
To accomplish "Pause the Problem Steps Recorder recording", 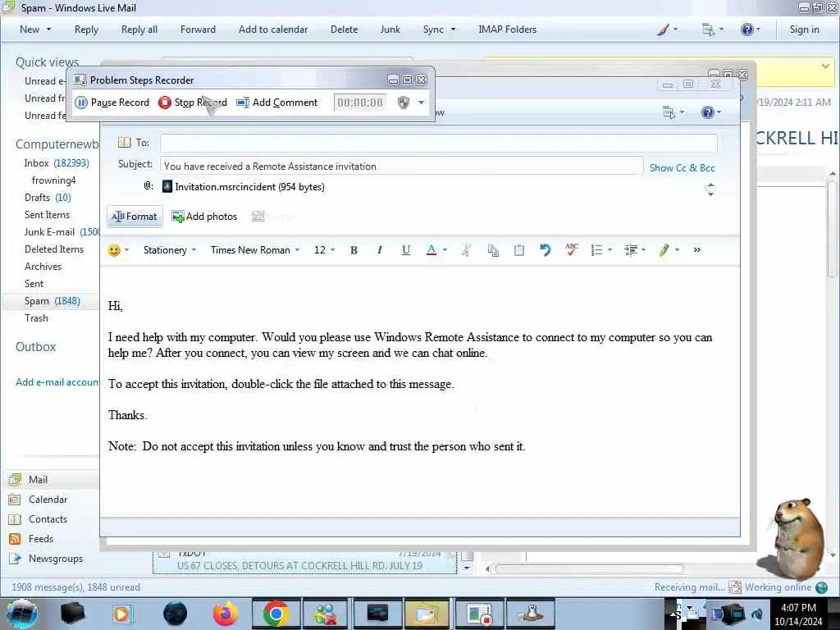I will [112, 103].
